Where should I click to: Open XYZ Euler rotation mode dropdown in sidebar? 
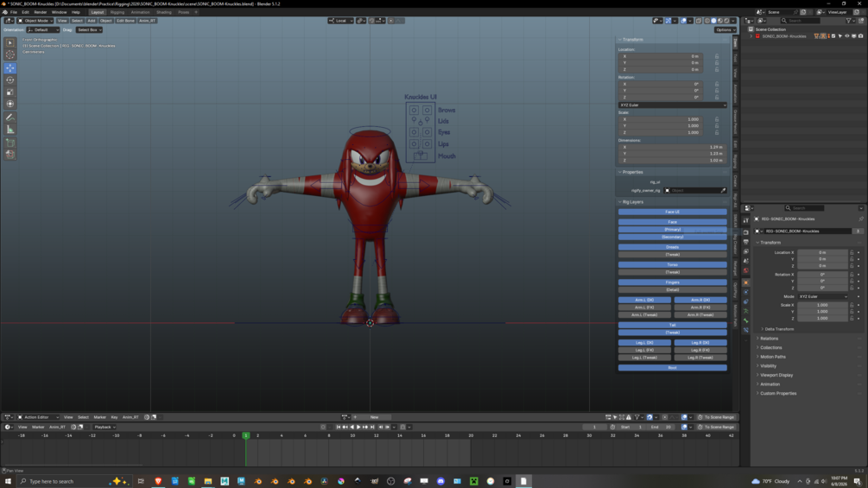coord(672,105)
